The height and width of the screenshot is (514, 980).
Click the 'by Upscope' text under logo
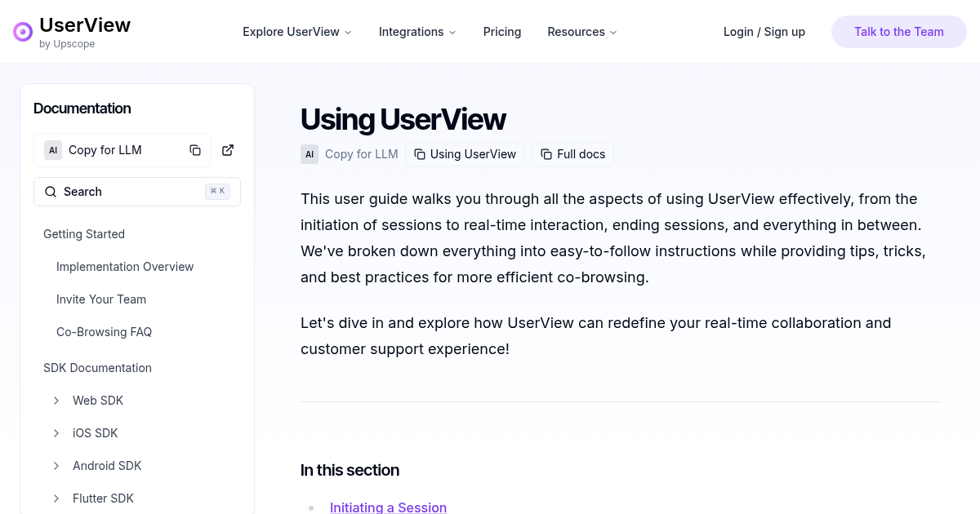(x=67, y=44)
